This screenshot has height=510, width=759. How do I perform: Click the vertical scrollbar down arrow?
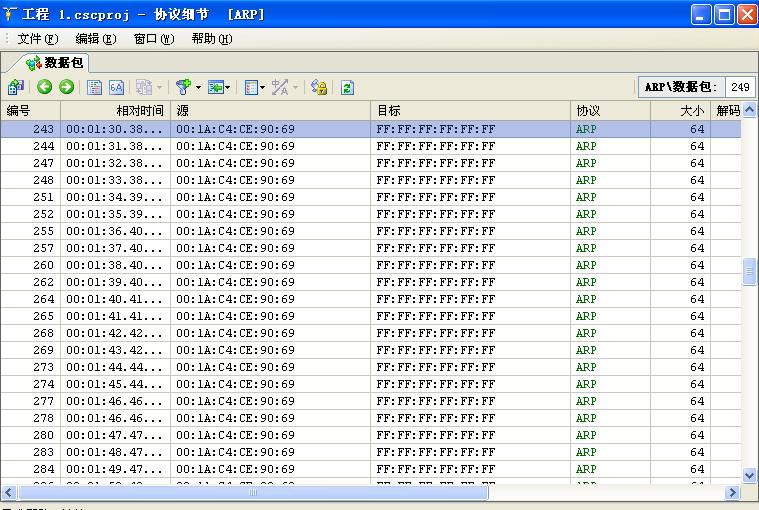tap(750, 476)
